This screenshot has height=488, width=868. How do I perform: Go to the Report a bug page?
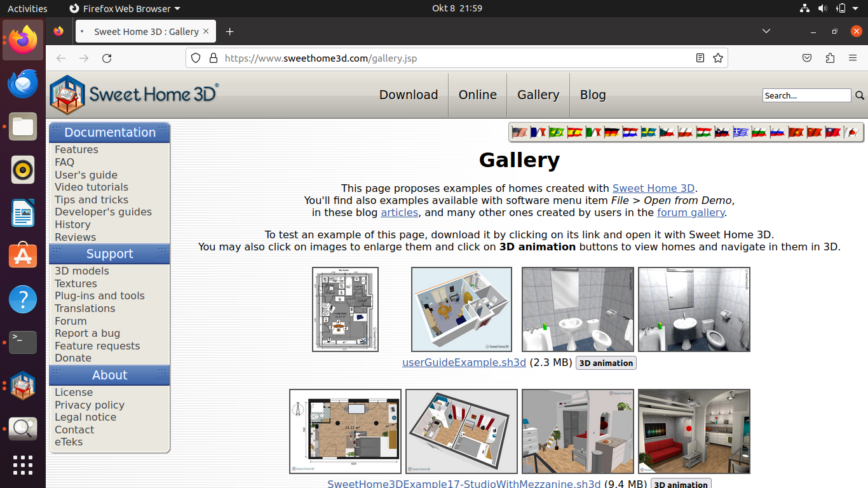87,333
